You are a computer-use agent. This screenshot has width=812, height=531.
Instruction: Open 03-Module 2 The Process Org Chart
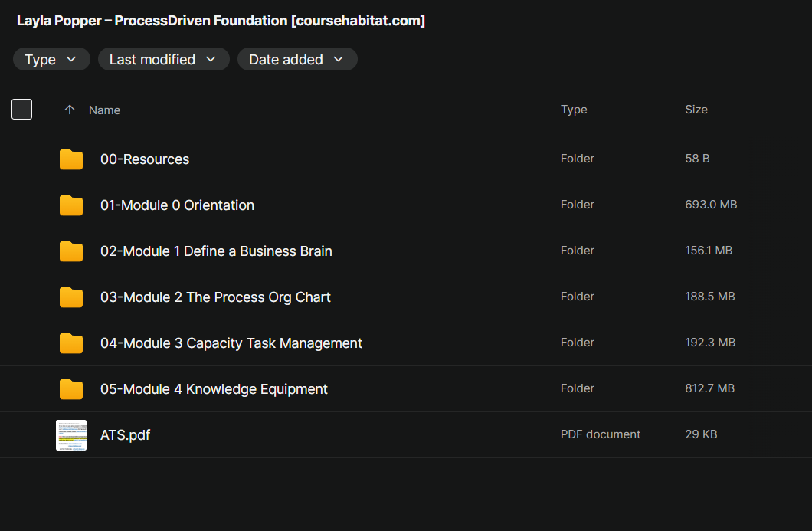(x=215, y=297)
